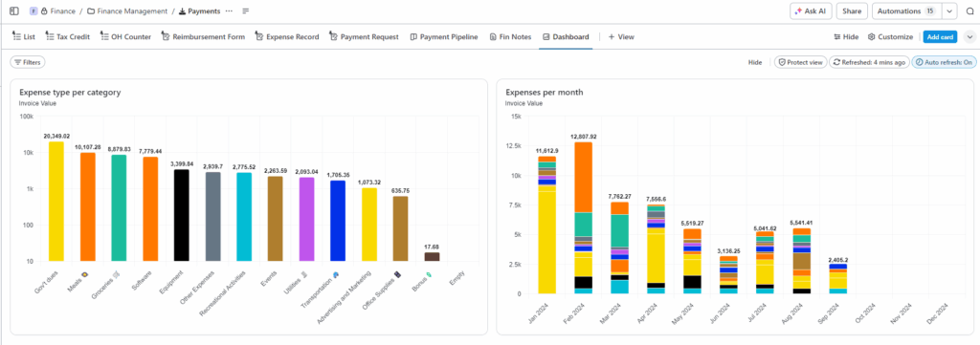980x345 pixels.
Task: Click the description lines icon beside Payments
Action: [246, 11]
